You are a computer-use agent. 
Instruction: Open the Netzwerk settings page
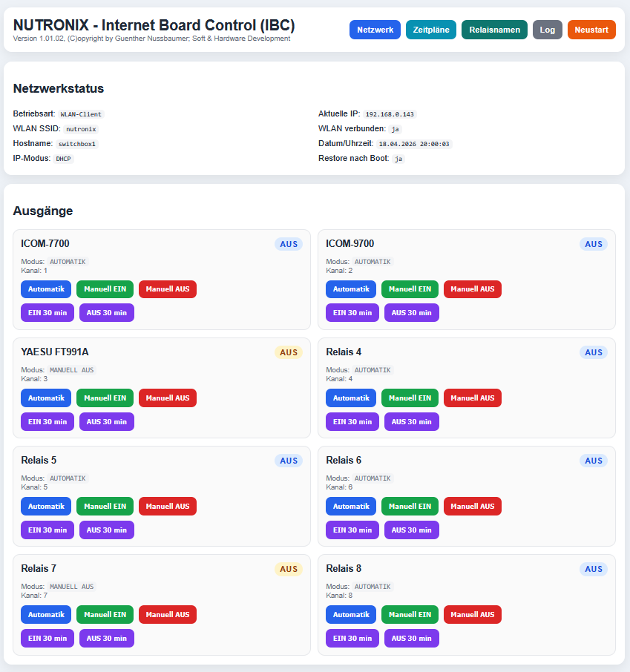pyautogui.click(x=375, y=30)
